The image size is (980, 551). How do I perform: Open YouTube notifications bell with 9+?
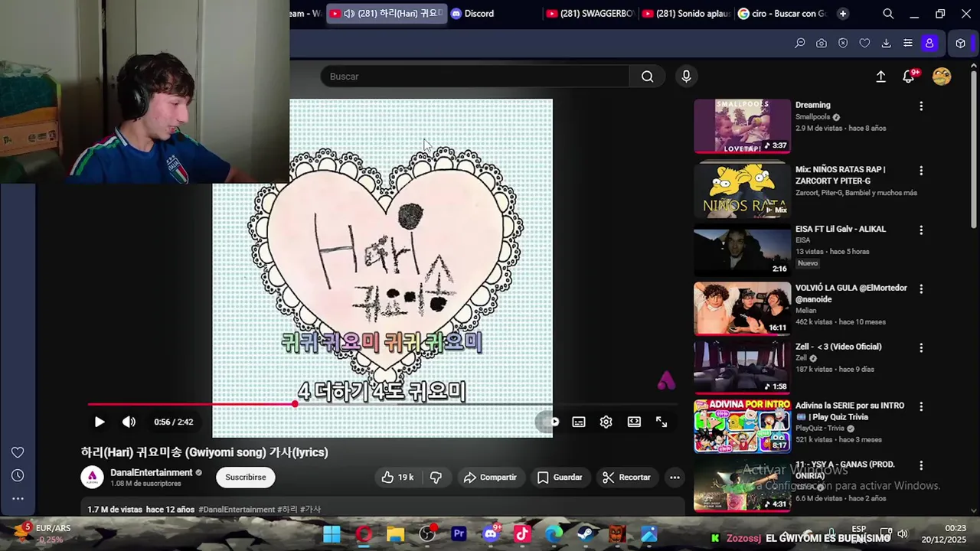click(x=909, y=77)
